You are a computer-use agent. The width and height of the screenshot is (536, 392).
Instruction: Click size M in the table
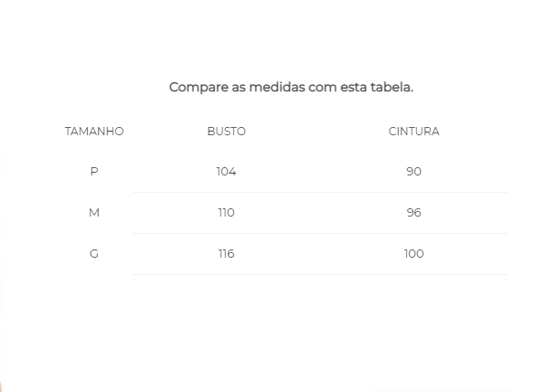pos(94,213)
